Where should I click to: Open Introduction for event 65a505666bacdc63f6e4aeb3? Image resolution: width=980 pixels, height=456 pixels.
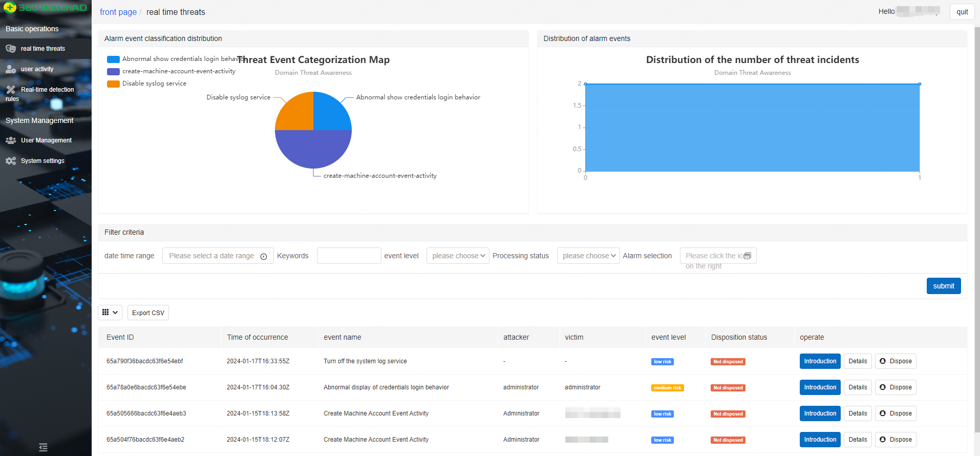tap(820, 413)
